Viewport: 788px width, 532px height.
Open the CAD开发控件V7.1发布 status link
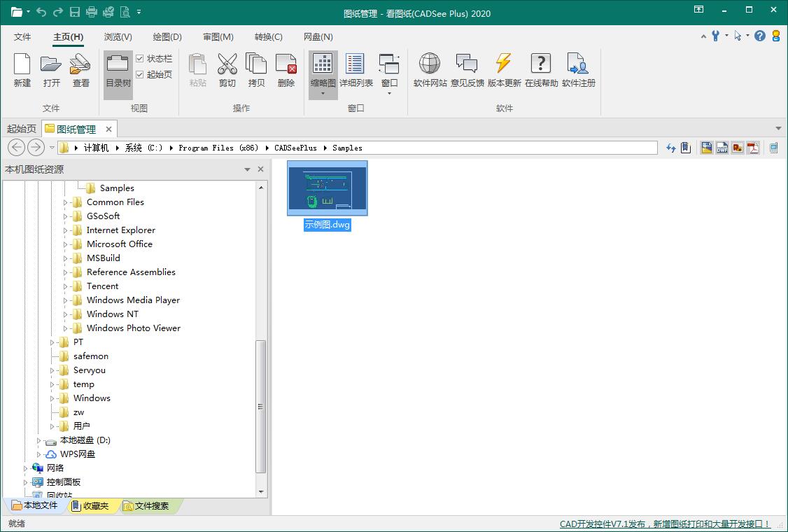click(664, 524)
